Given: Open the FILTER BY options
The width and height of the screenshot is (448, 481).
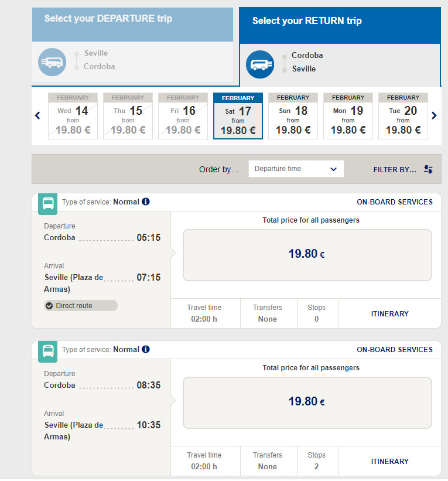Looking at the screenshot, I should pyautogui.click(x=395, y=170).
